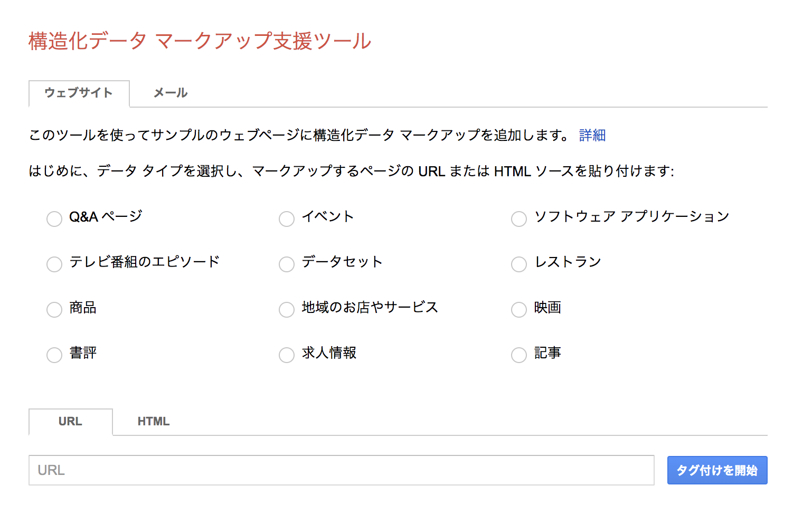Select the データセット radio button
The height and width of the screenshot is (514, 812).
[x=287, y=264]
